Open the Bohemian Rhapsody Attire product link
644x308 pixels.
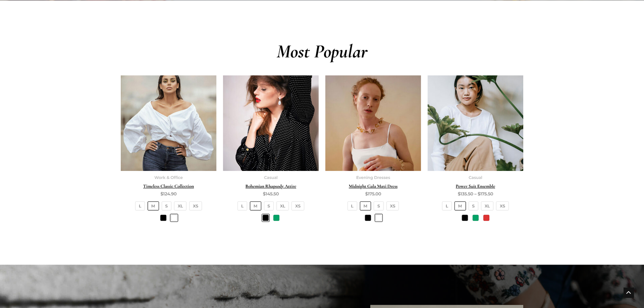[x=271, y=186]
